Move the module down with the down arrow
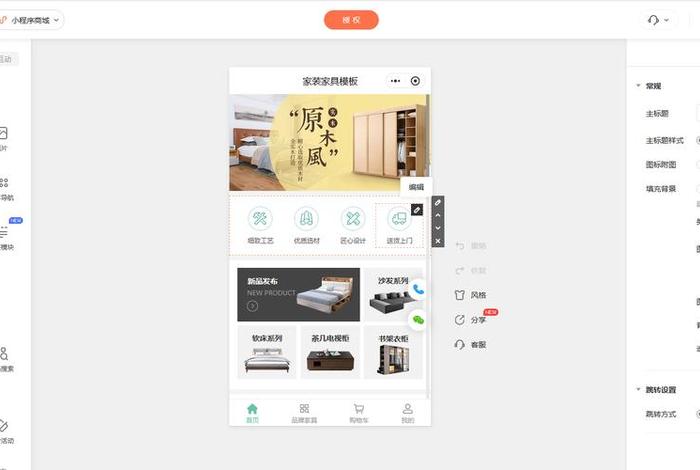Screen dimensions: 700x470 [438, 228]
